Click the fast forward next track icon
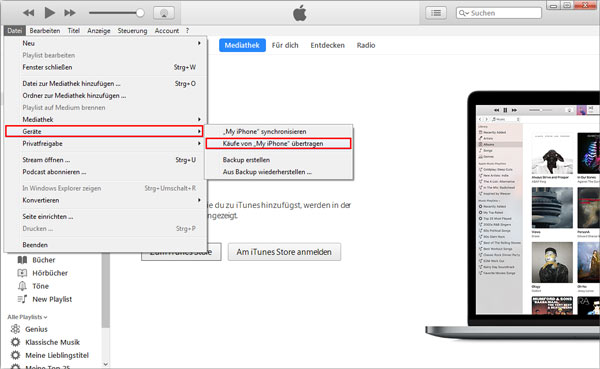 pyautogui.click(x=70, y=13)
